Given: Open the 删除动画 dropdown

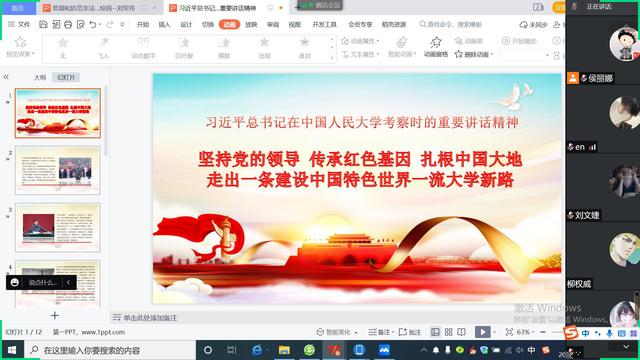Looking at the screenshot, I should 474,54.
